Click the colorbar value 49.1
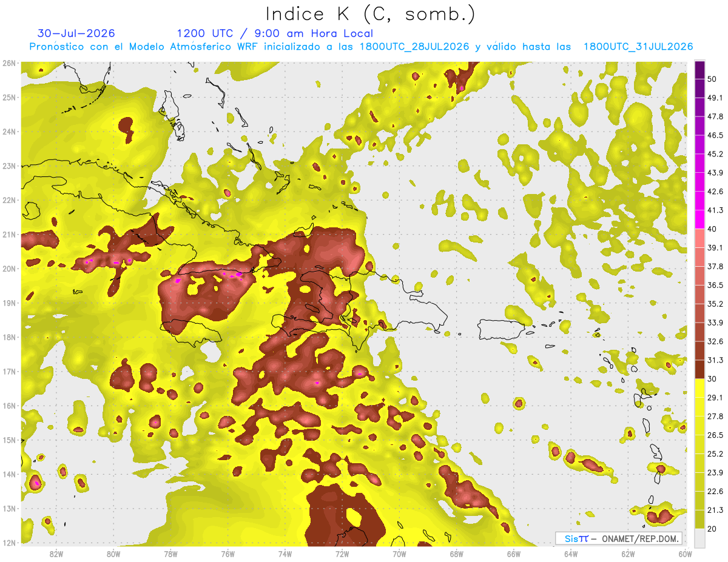Image resolution: width=728 pixels, height=562 pixels. tap(715, 98)
